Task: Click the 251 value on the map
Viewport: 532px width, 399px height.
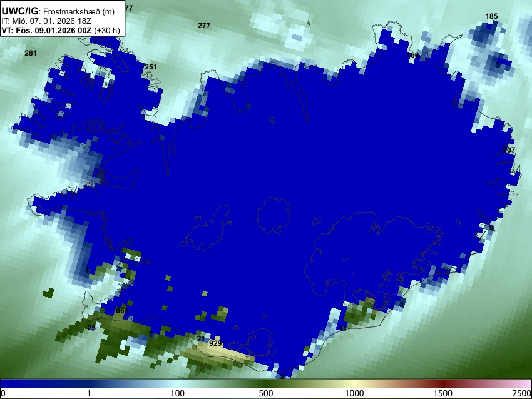Action: pyautogui.click(x=151, y=67)
